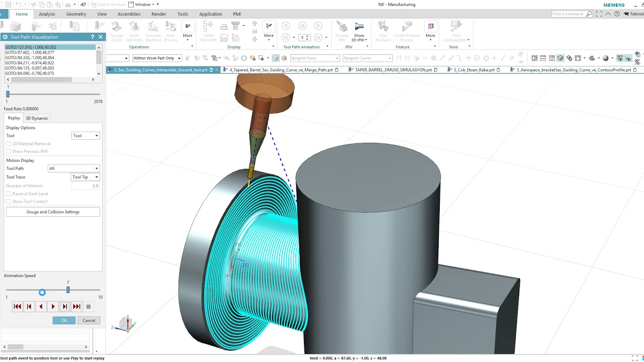Click Display group More icon
The width and height of the screenshot is (644, 362).
269,27
